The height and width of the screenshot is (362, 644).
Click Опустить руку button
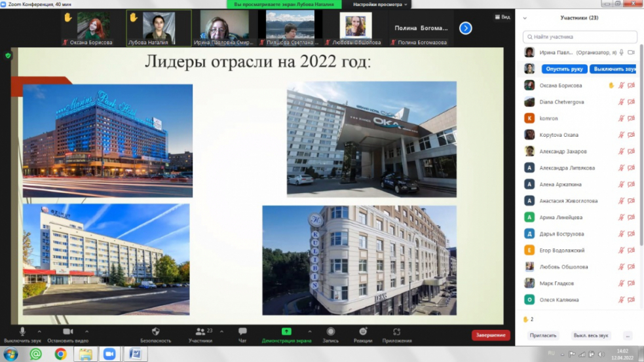coord(564,69)
